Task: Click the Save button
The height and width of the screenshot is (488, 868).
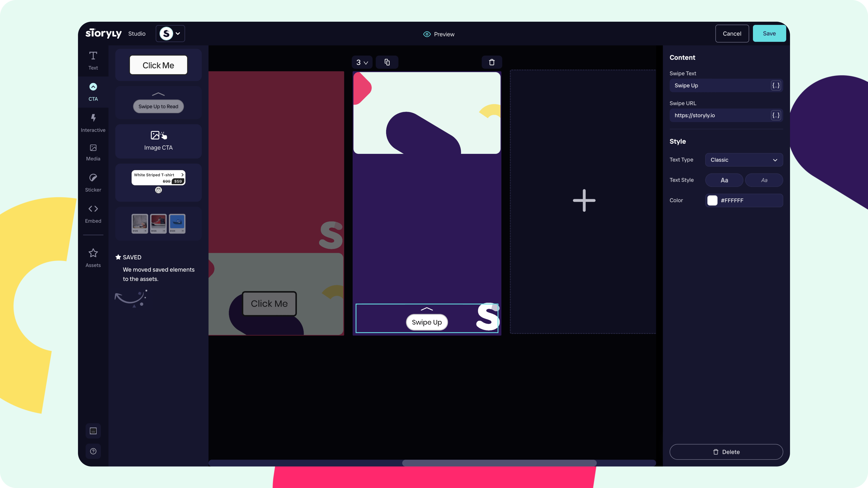Action: [x=769, y=33]
